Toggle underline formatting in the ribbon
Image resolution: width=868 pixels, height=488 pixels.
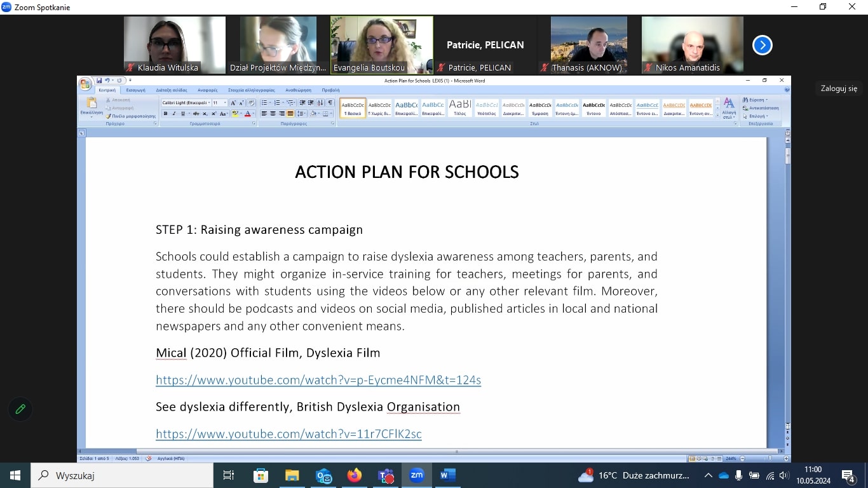coord(183,114)
